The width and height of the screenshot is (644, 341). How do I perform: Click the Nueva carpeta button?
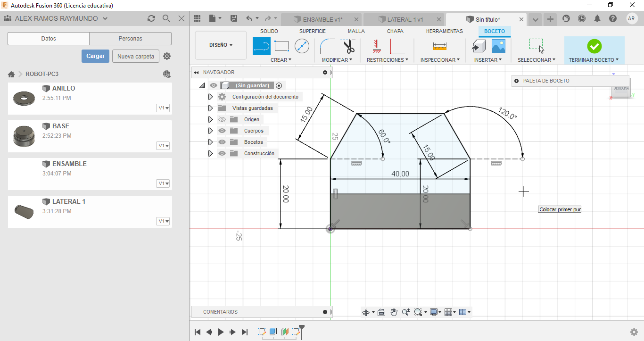pos(135,56)
